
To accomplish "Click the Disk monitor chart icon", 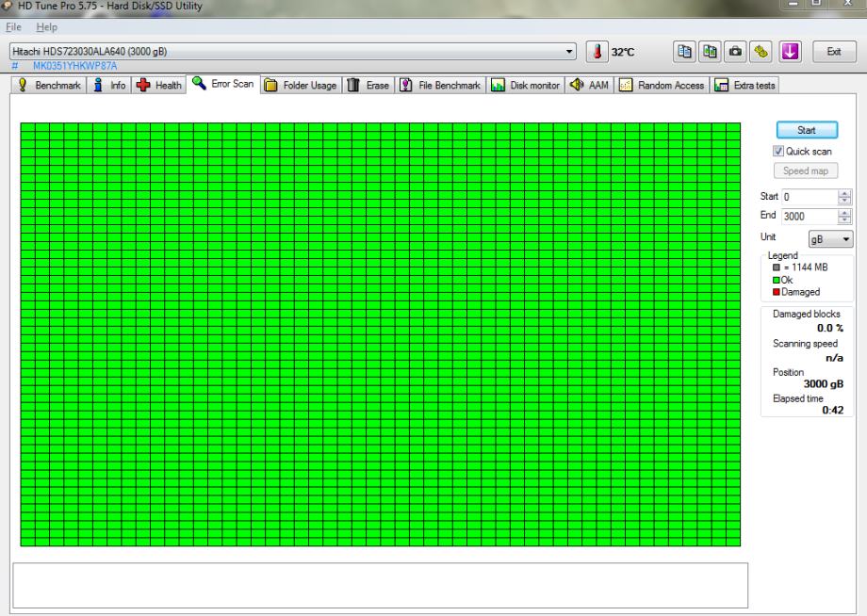I will [x=498, y=85].
